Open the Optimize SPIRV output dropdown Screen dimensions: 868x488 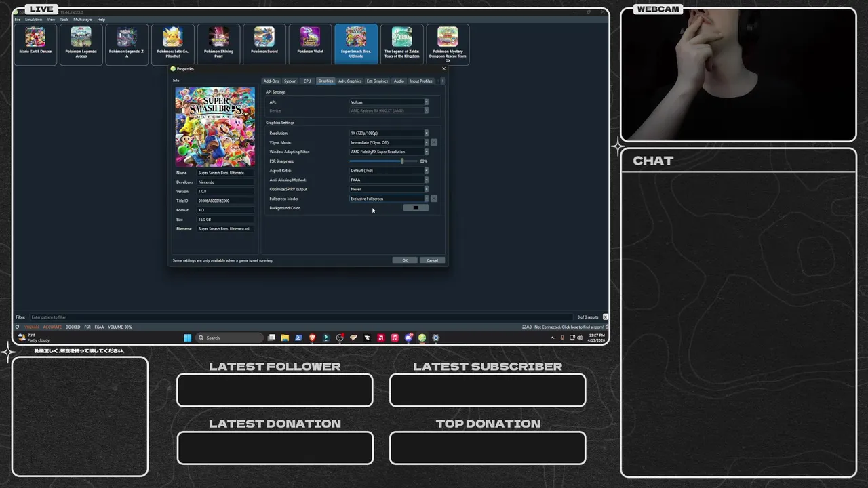389,189
